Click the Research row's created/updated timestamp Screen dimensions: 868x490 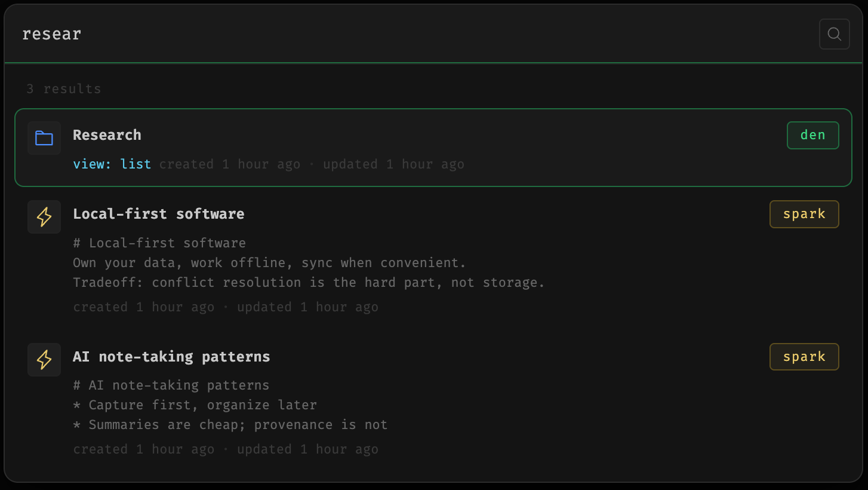pos(312,164)
